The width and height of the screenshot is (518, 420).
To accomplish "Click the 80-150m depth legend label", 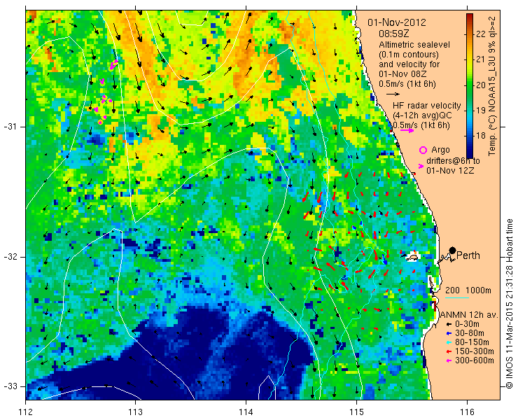I will tap(472, 342).
